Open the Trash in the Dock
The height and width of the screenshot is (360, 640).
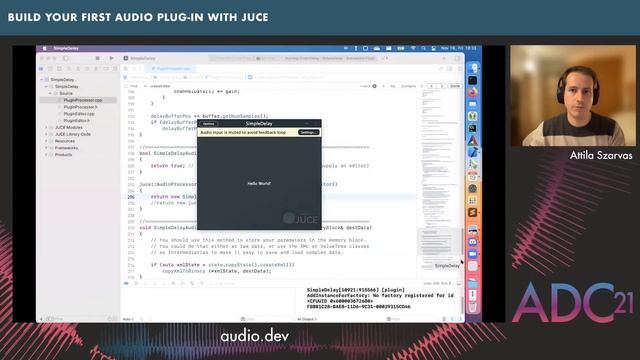coord(473,307)
